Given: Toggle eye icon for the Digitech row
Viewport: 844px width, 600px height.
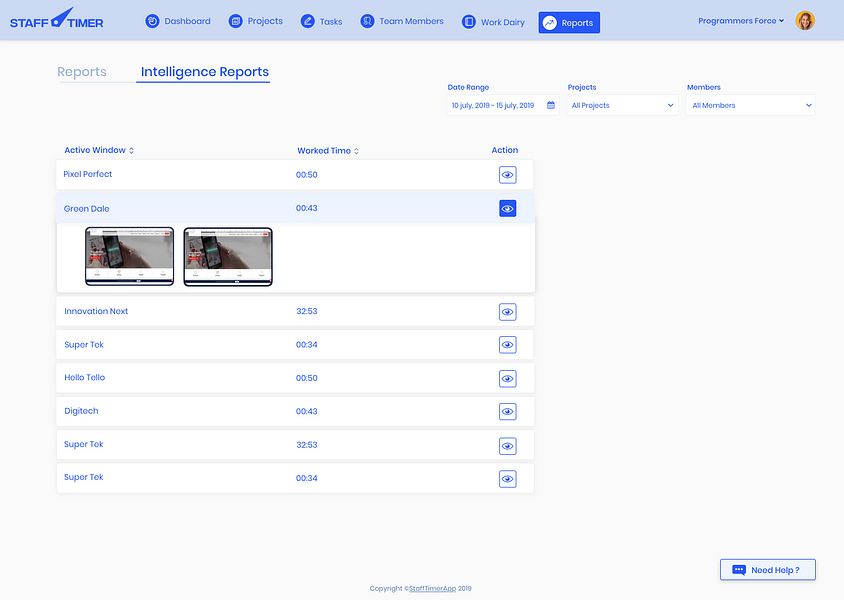Looking at the screenshot, I should [x=508, y=412].
